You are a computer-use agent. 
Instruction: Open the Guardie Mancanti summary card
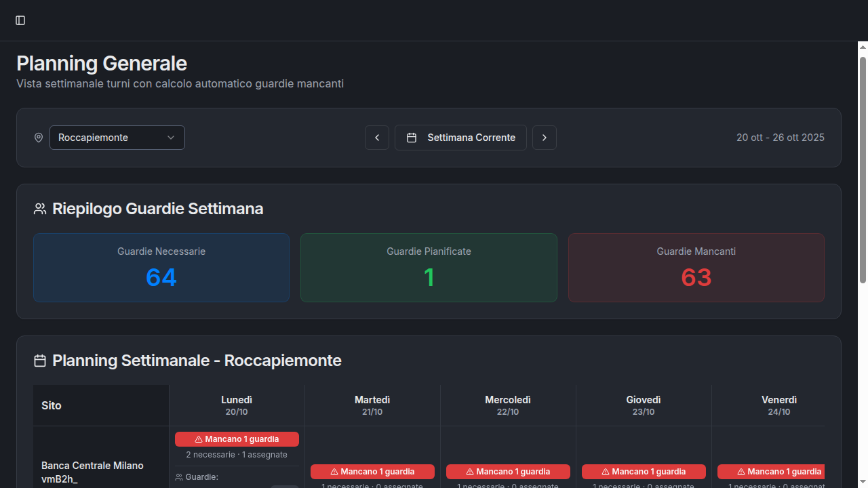pos(696,268)
